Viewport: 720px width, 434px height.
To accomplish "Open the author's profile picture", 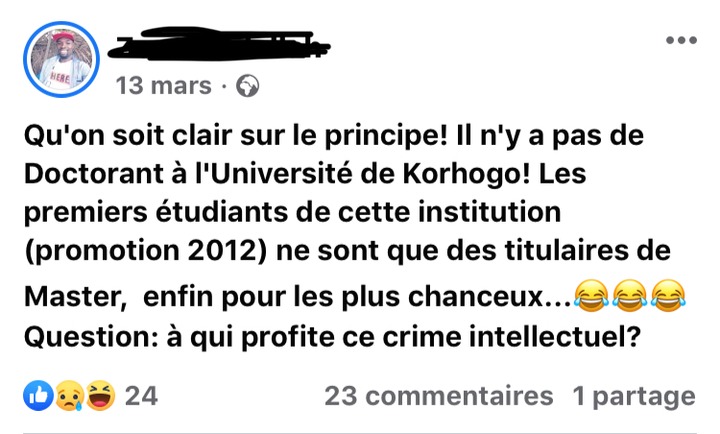I will [x=61, y=60].
